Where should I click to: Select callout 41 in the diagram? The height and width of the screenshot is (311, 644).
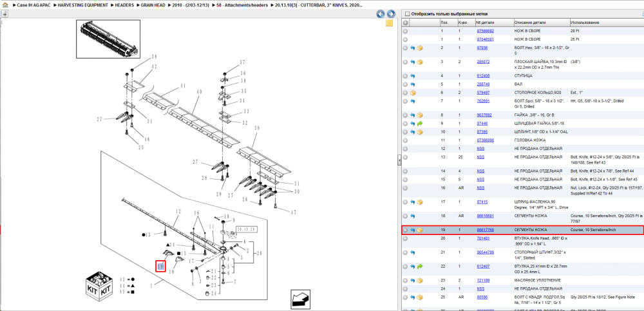182,86
